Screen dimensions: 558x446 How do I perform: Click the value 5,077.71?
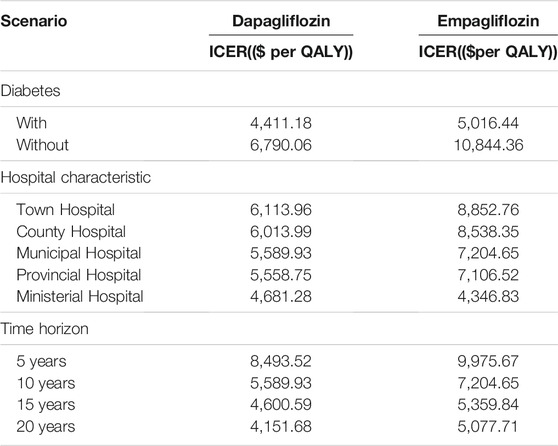click(x=488, y=427)
